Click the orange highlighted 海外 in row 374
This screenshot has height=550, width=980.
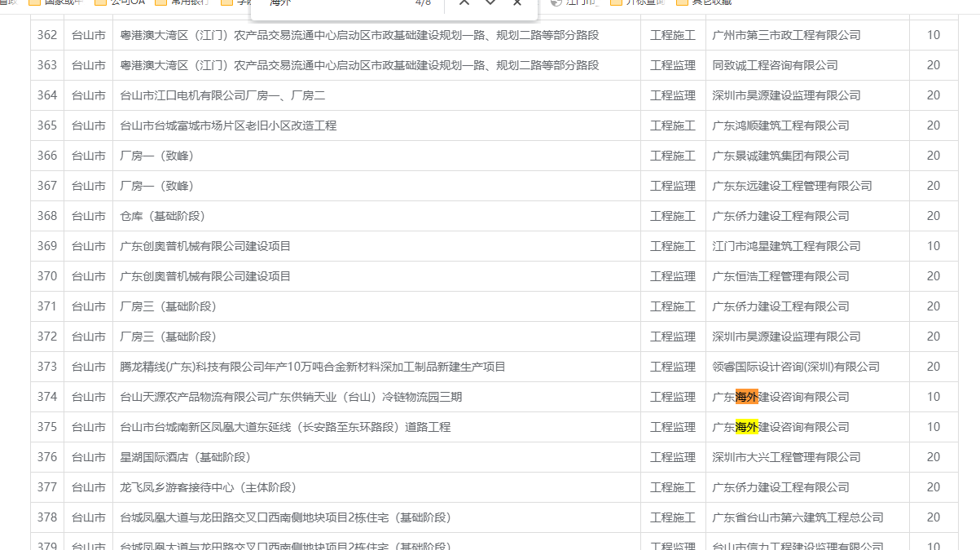tap(746, 397)
